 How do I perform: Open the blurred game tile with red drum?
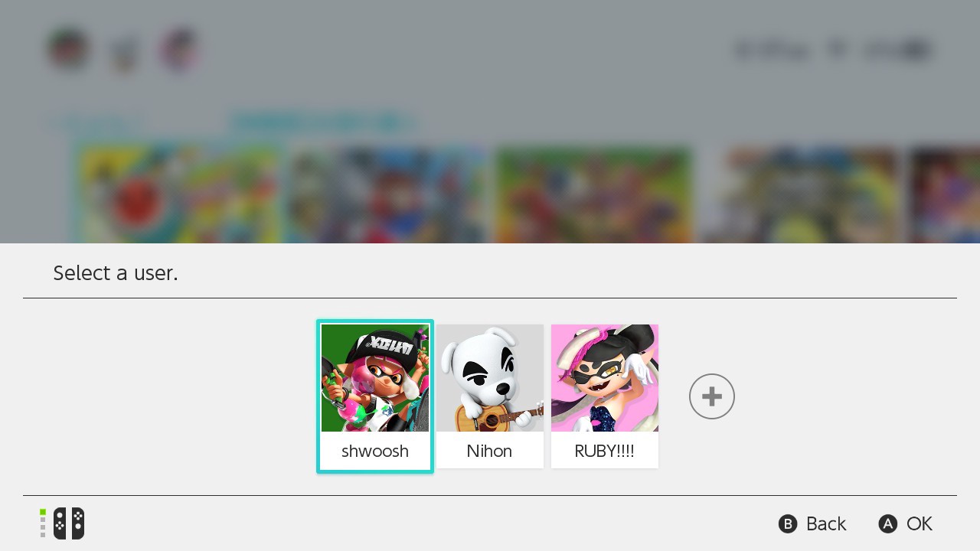tap(180, 195)
